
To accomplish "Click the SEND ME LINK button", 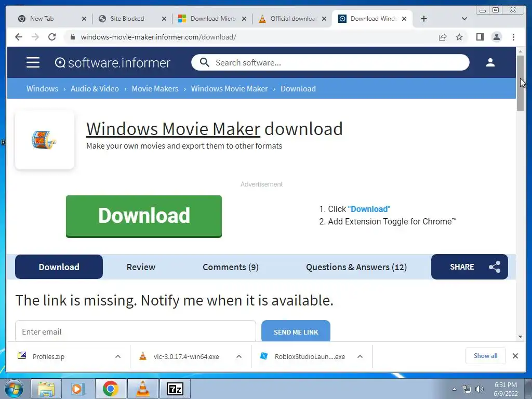I will point(296,331).
